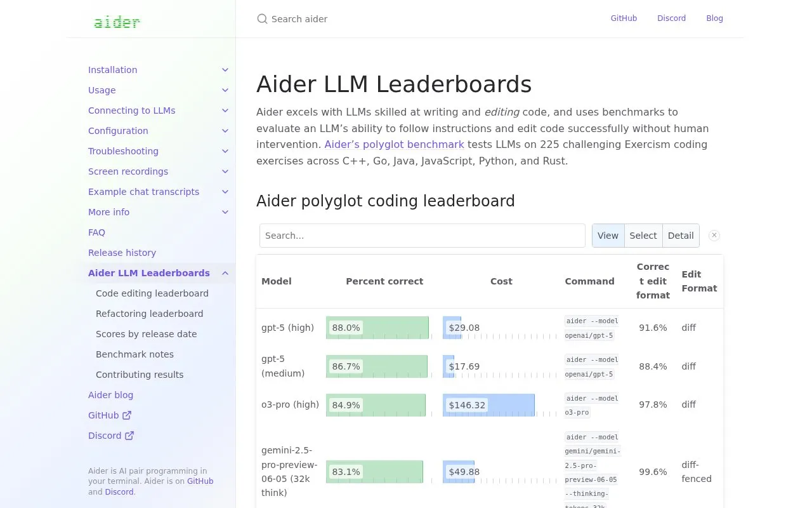Open the FAQ page
The height and width of the screenshot is (508, 812).
coord(97,232)
